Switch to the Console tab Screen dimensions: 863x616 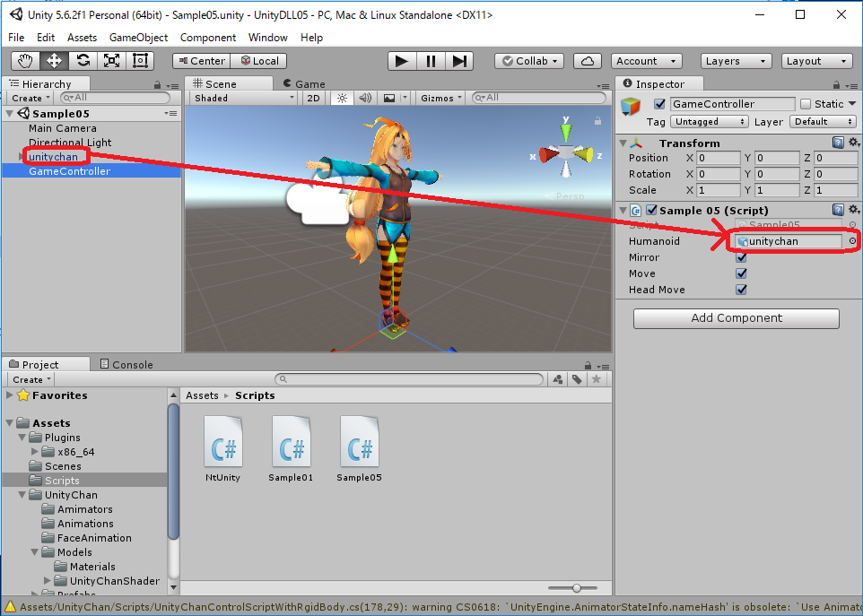pos(126,364)
